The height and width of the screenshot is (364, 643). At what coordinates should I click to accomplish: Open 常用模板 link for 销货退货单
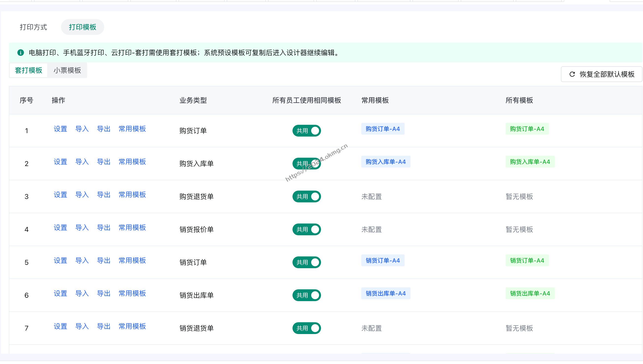[x=132, y=326]
